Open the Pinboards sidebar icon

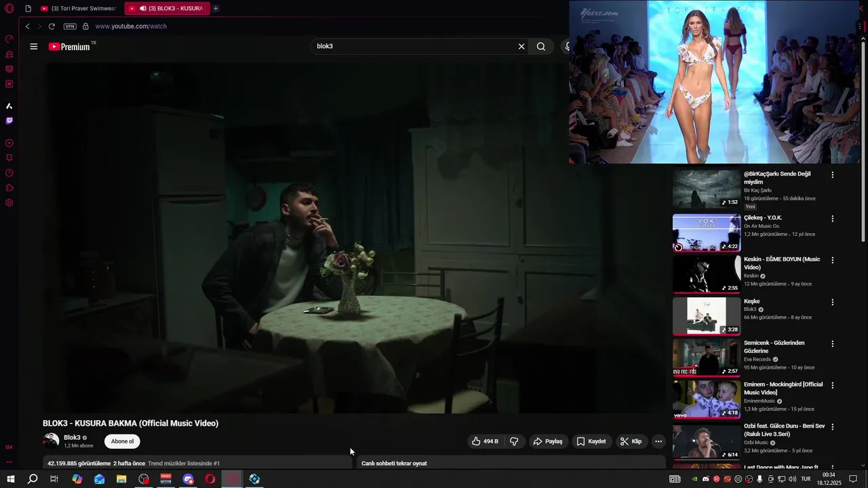pyautogui.click(x=9, y=158)
